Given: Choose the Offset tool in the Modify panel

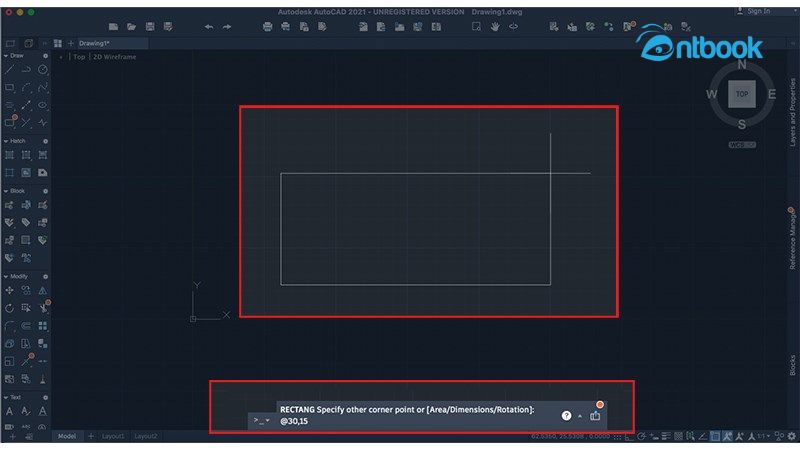Looking at the screenshot, I should coord(26,326).
